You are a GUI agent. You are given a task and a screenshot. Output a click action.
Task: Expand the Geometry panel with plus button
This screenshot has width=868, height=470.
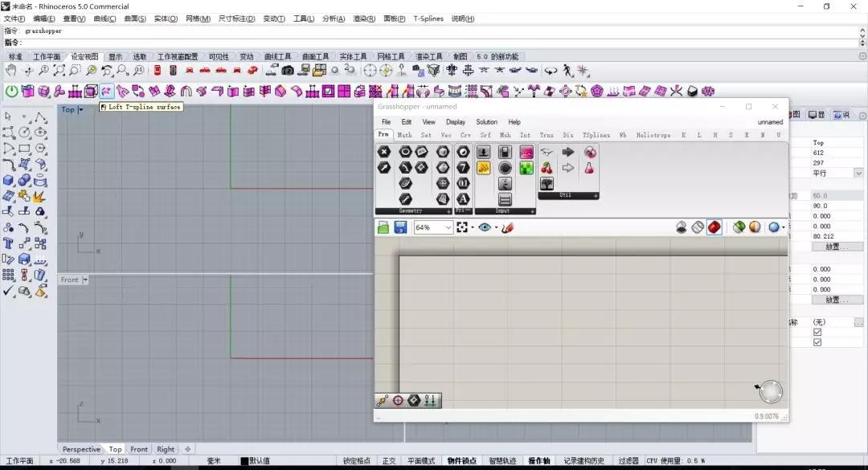(x=448, y=211)
